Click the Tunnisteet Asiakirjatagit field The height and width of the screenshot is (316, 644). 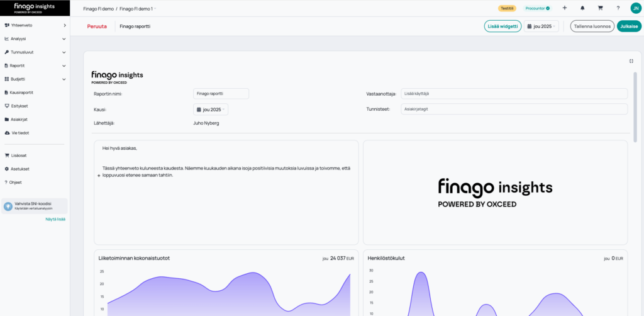(514, 109)
